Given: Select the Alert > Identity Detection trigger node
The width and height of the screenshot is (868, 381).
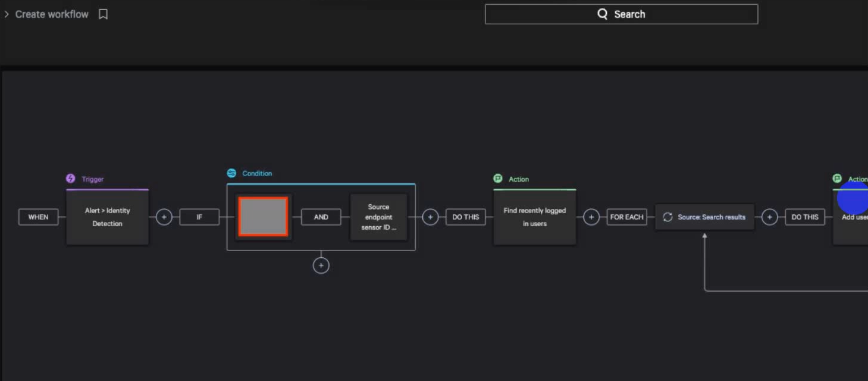Looking at the screenshot, I should [x=107, y=217].
